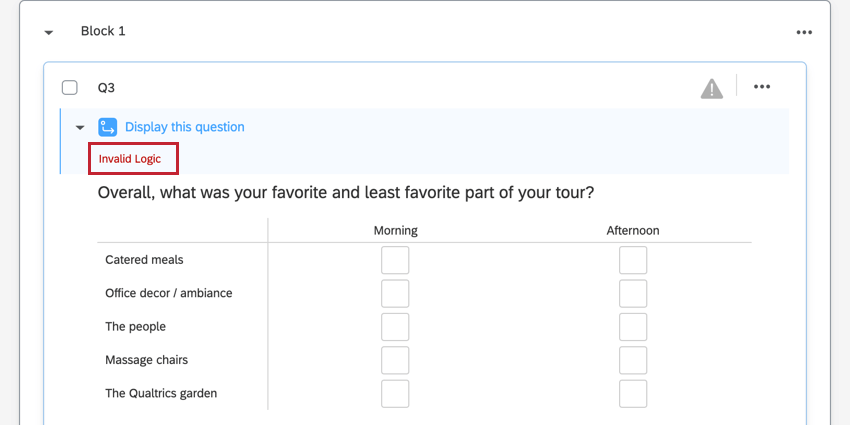This screenshot has width=850, height=425.
Task: Open Block 1 options three-dot menu
Action: point(804,32)
